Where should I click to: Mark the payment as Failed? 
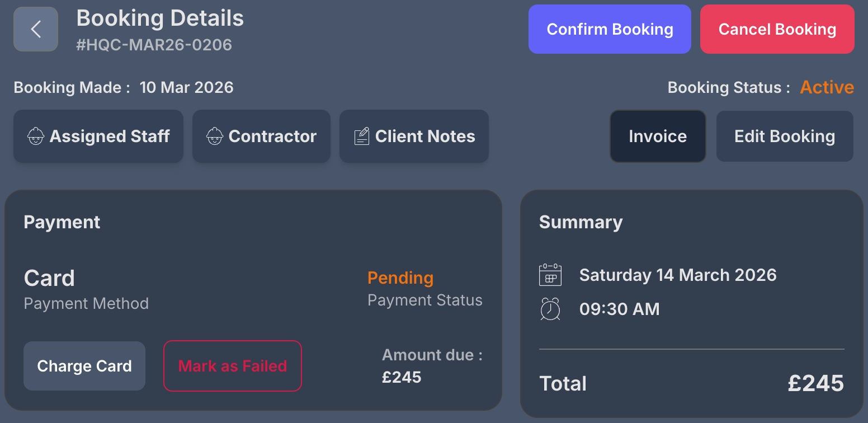pos(233,366)
